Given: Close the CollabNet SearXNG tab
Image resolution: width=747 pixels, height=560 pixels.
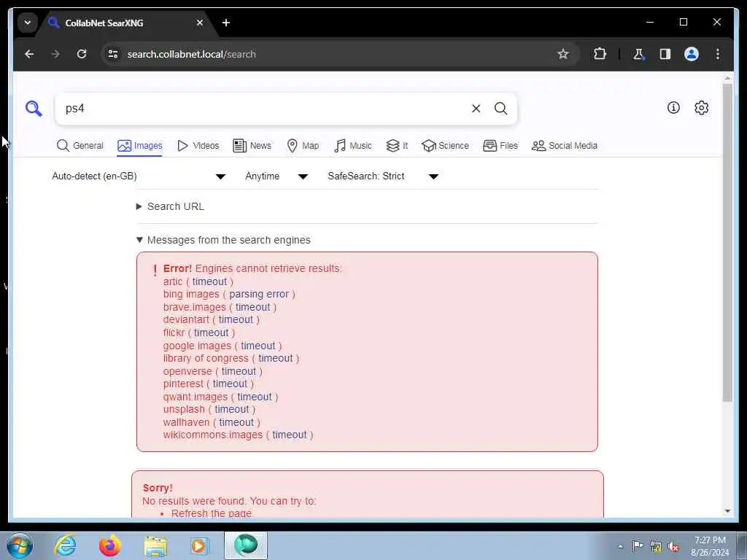Looking at the screenshot, I should [200, 23].
